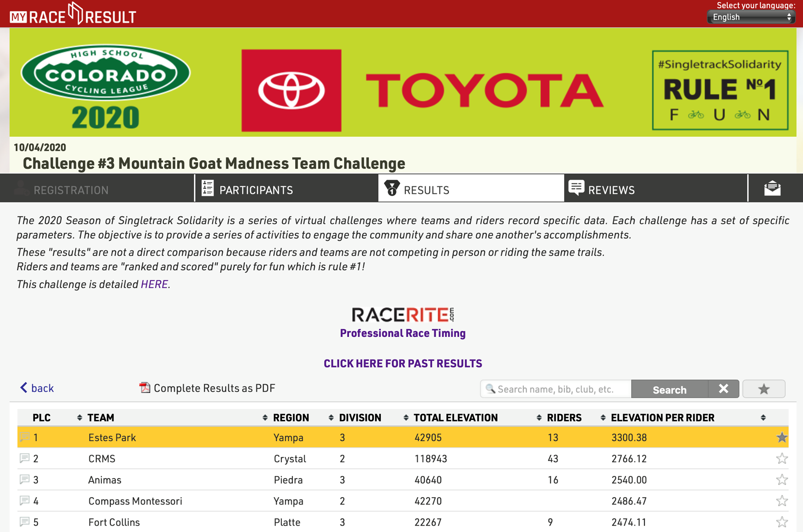Image resolution: width=803 pixels, height=532 pixels.
Task: Open the Toyota sponsor banner
Action: [x=422, y=90]
